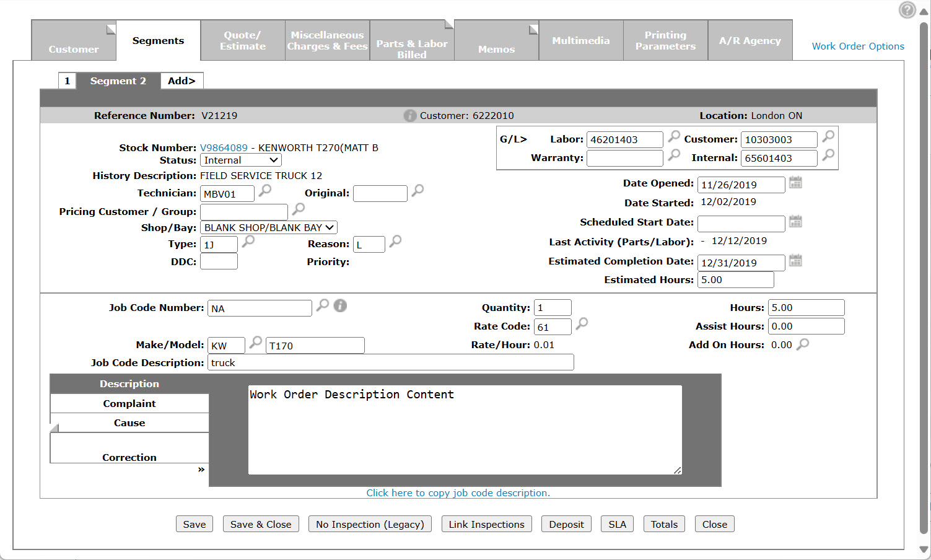Expand the Status dropdown showing Internal
931x560 pixels.
point(241,160)
